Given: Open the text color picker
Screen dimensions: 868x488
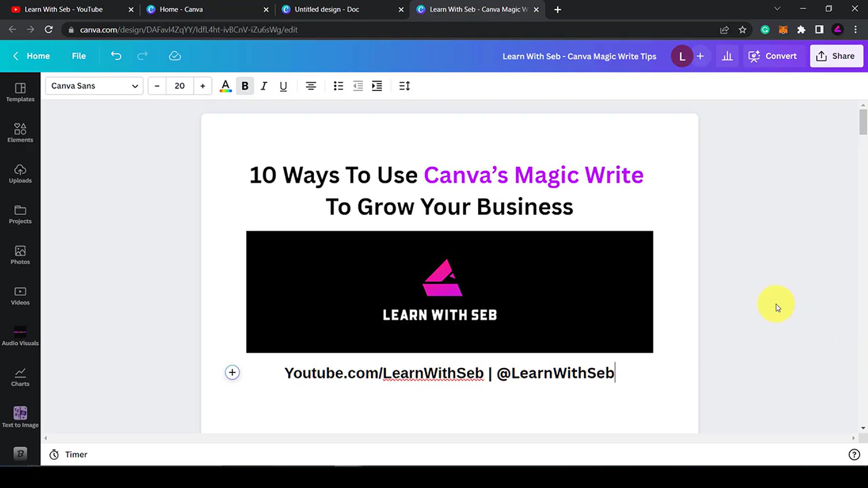Looking at the screenshot, I should (226, 86).
